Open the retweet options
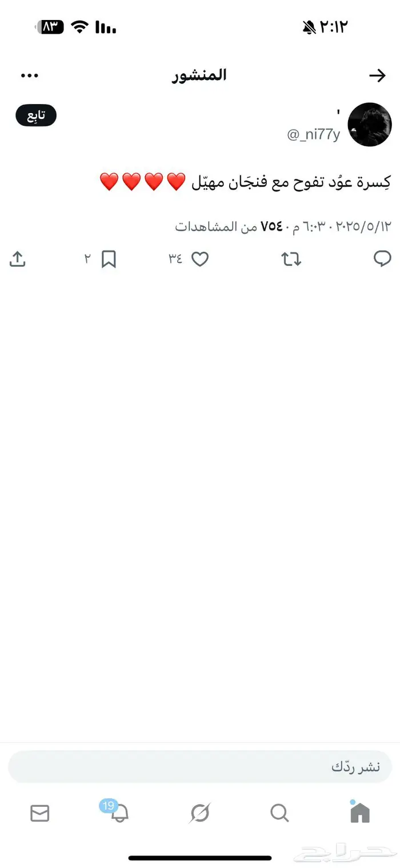The image size is (400, 868). click(291, 259)
